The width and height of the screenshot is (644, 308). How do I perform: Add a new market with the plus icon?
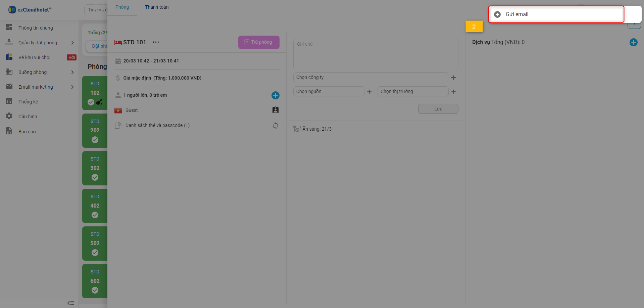coord(453,92)
